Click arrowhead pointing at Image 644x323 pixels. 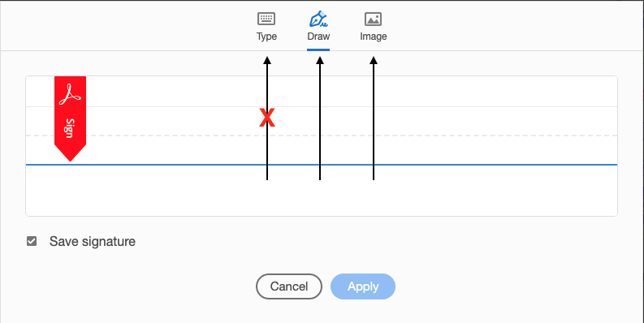click(374, 60)
